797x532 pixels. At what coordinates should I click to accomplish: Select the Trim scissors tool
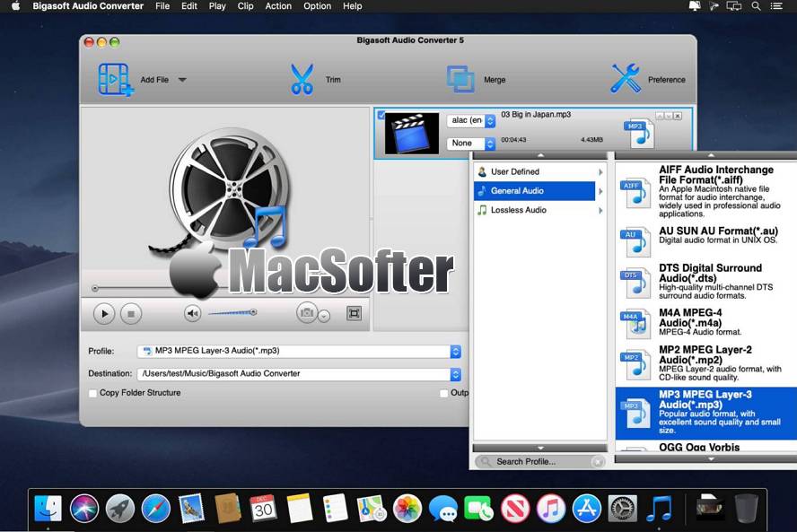click(302, 79)
